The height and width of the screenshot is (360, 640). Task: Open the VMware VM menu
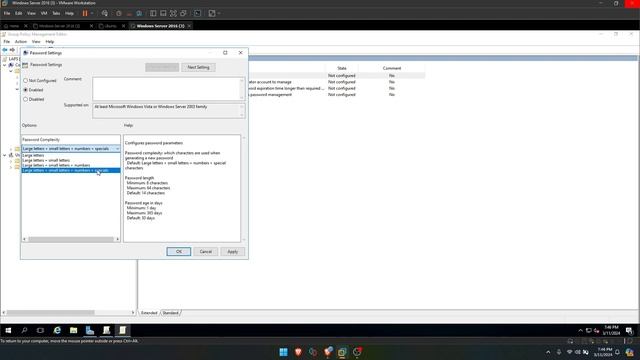tap(44, 13)
